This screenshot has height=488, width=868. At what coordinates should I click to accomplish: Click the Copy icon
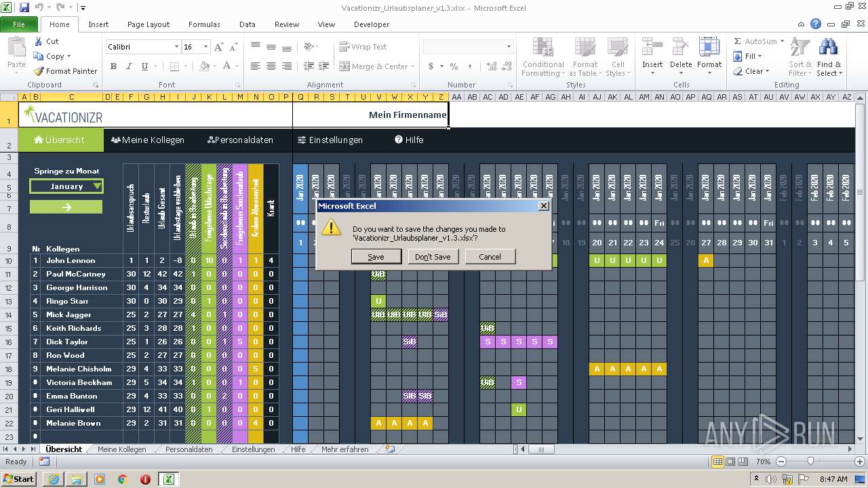pyautogui.click(x=39, y=56)
